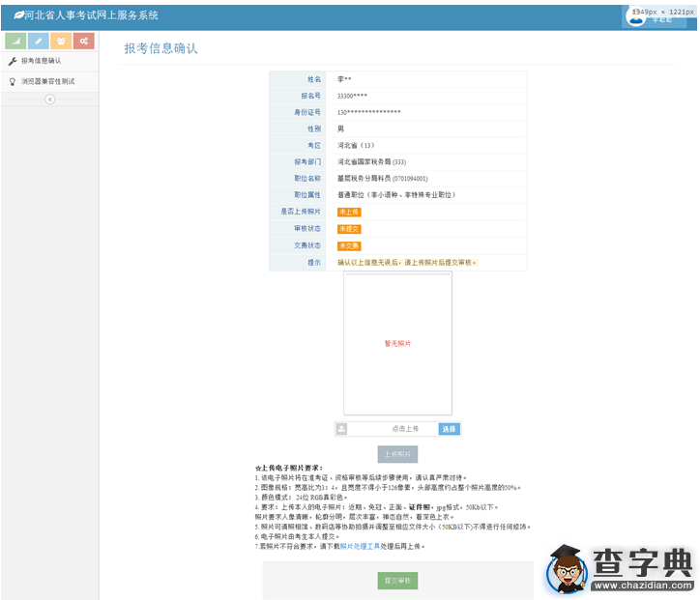The width and height of the screenshot is (700, 600).
Task: Click the red gears shortcut icon
Action: tap(84, 41)
